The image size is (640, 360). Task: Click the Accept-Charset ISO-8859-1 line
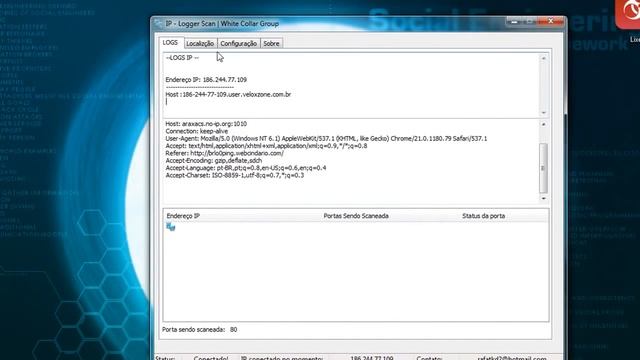tap(235, 175)
